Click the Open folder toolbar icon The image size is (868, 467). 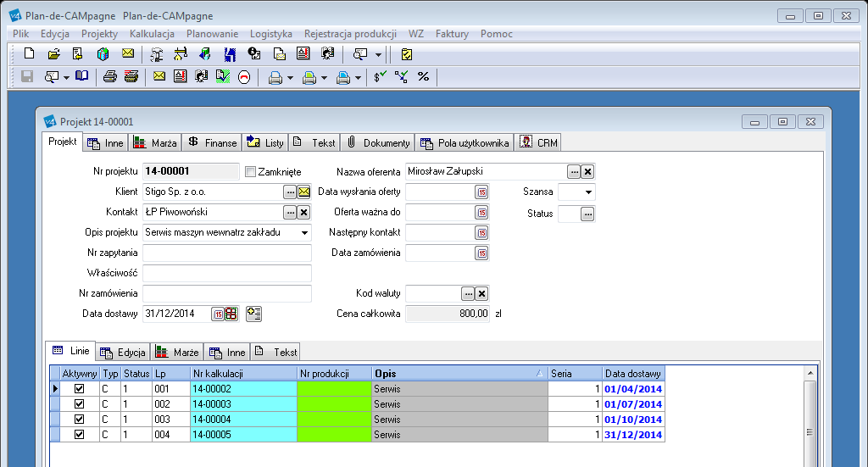point(53,53)
